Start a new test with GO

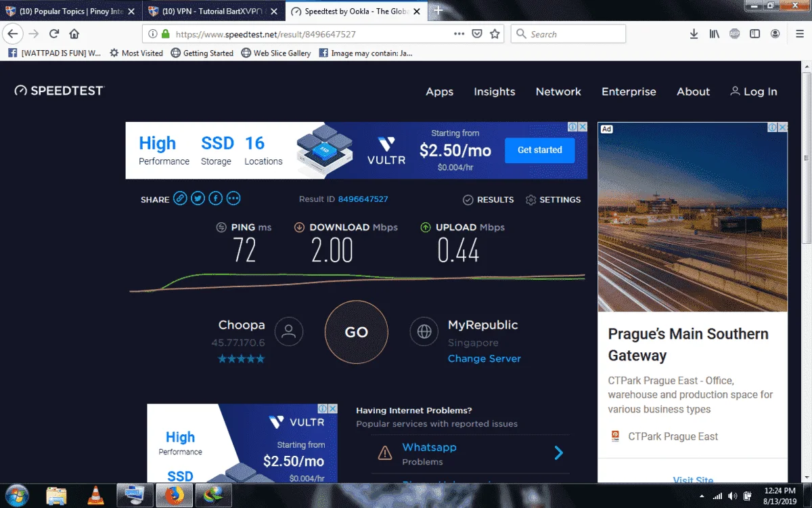(x=357, y=332)
